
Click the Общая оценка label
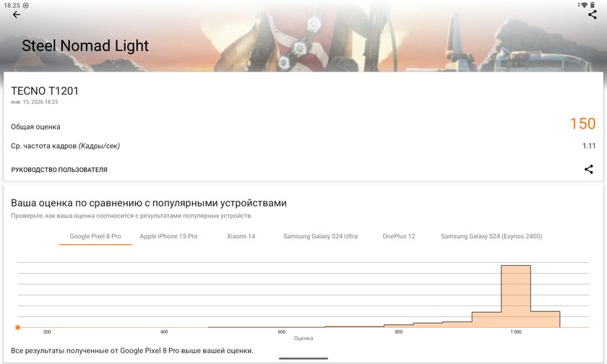(35, 127)
